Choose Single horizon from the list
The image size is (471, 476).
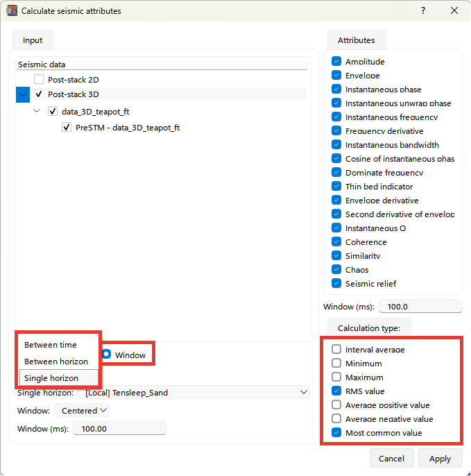click(x=58, y=378)
